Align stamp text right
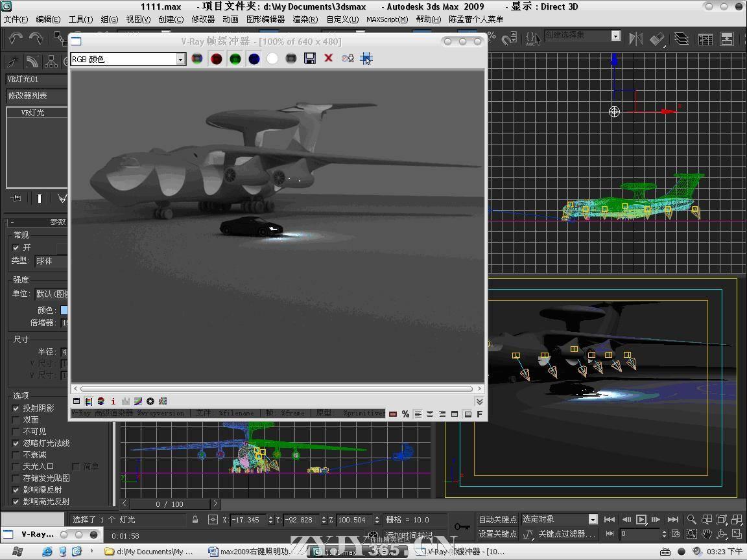747x560 pixels. click(x=443, y=414)
